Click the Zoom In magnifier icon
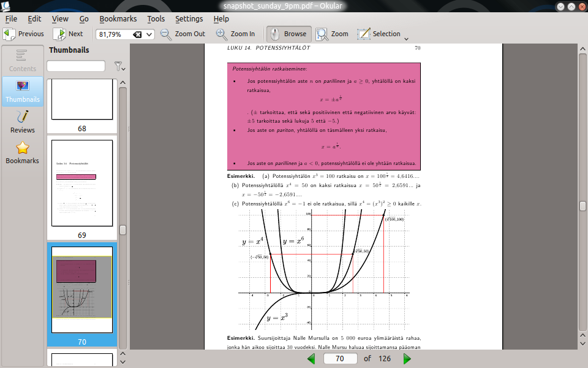Screen dimensions: 588x368 (x=222, y=34)
